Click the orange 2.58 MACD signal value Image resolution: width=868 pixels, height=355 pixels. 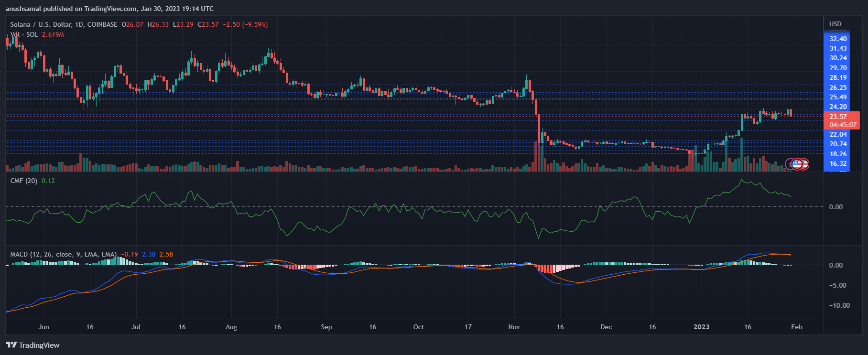[166, 254]
